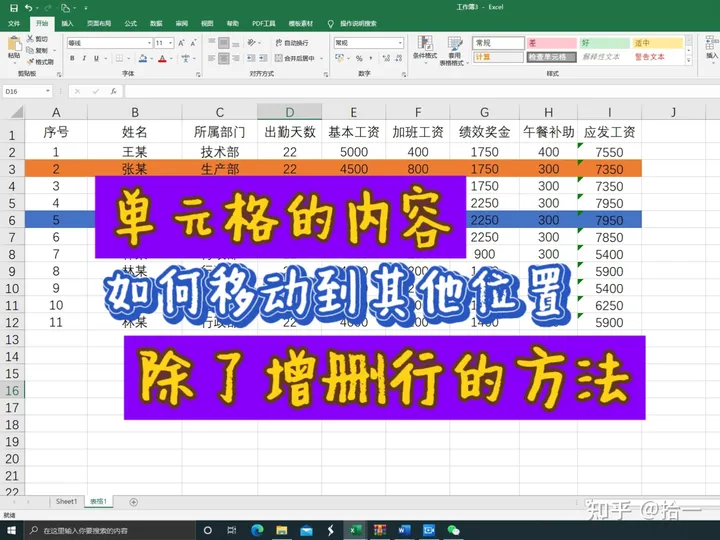Apply the fill color bucket

[143, 58]
